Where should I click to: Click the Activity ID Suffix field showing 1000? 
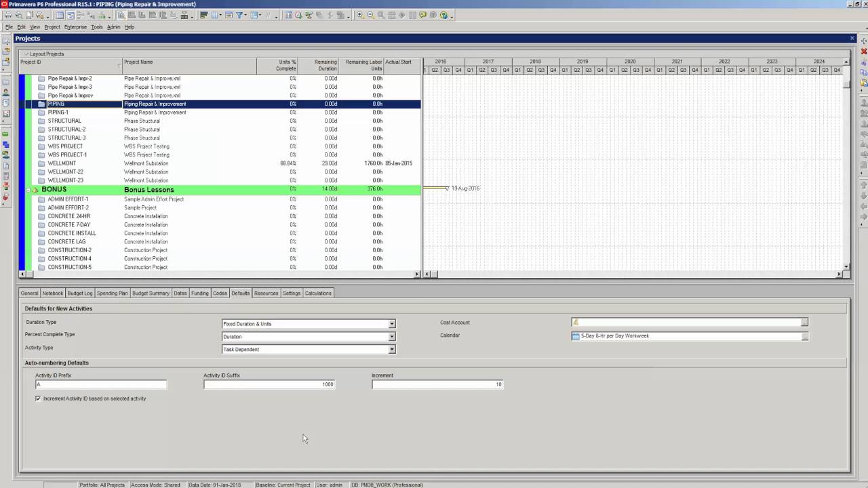pos(269,384)
